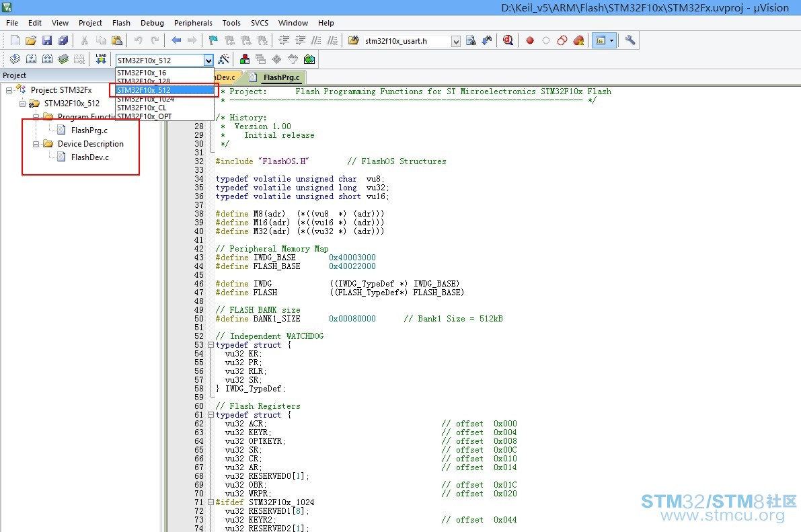Viewport: 801px width, 532px height.
Task: Download code to flash LOAD icon
Action: (x=101, y=59)
